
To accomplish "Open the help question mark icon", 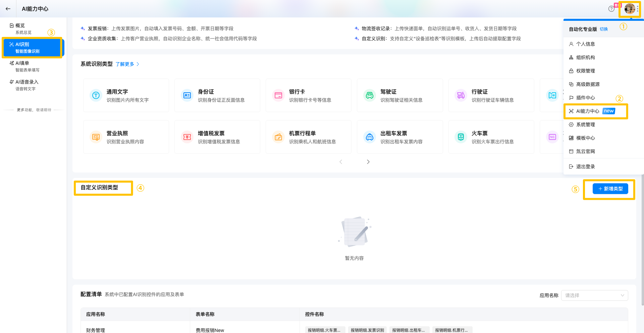I will [611, 9].
